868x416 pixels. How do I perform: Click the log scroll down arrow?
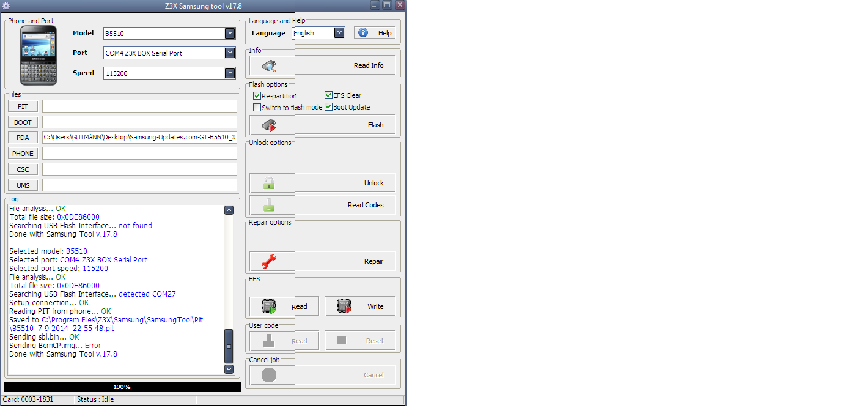point(229,370)
